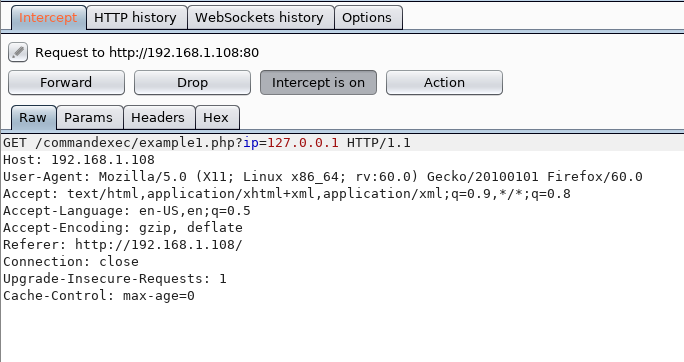The image size is (684, 362).
Task: Toggle the Intercept is on button
Action: click(x=318, y=82)
